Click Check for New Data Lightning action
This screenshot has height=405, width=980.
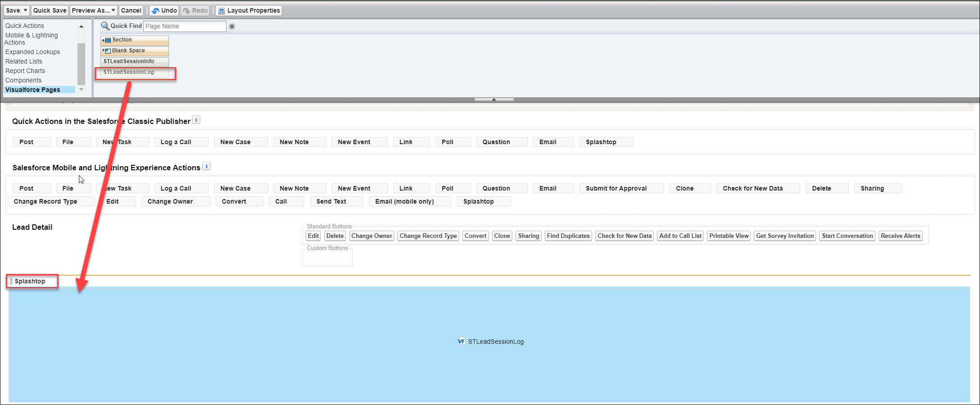[x=758, y=188]
